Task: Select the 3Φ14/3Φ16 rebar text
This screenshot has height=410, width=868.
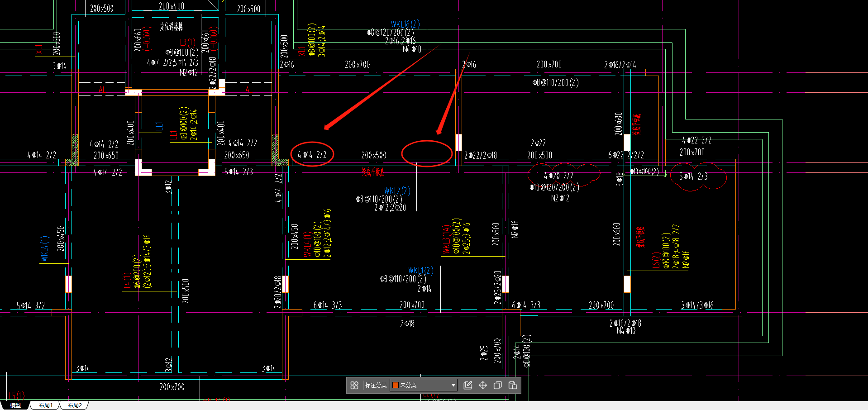Action: click(697, 305)
